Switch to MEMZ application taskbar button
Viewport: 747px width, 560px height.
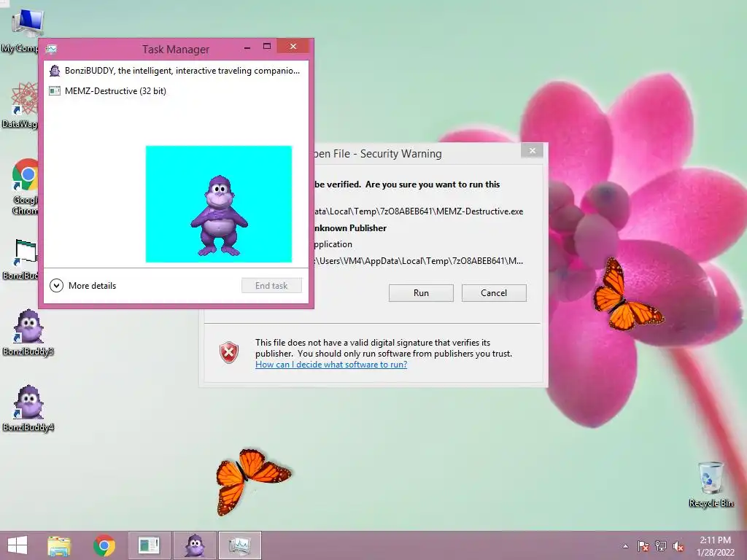149,545
